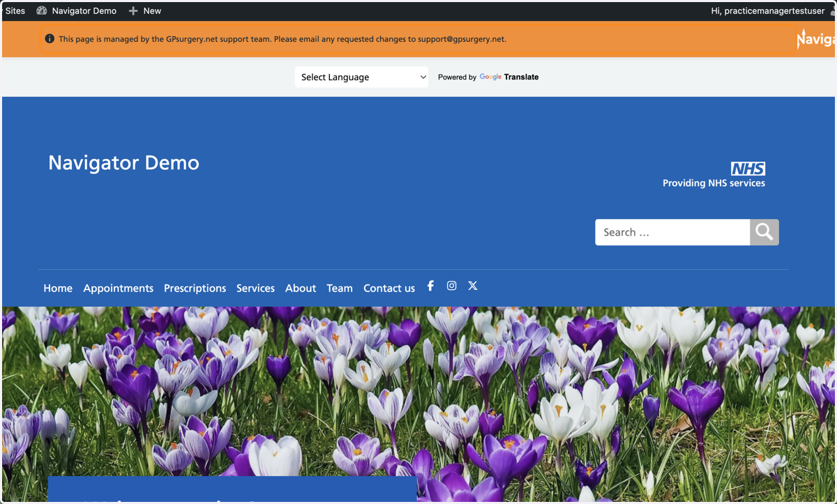Open the Appointments menu item

point(119,288)
